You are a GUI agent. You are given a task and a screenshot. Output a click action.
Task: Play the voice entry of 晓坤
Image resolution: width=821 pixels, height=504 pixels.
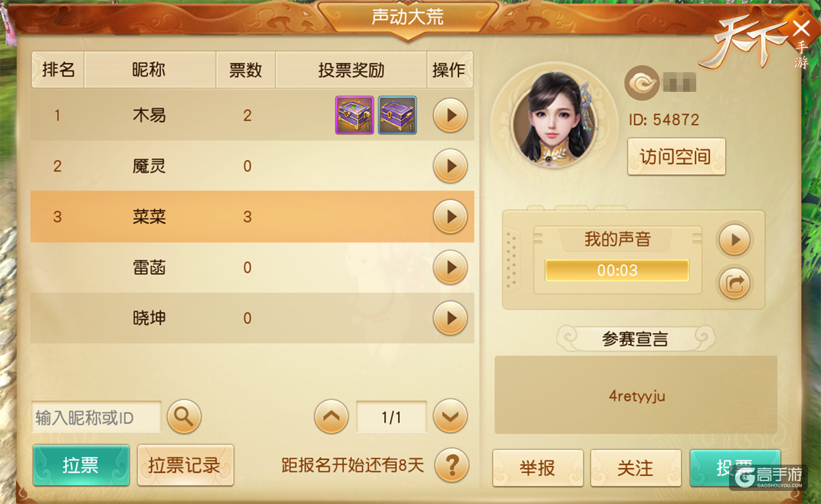[450, 318]
